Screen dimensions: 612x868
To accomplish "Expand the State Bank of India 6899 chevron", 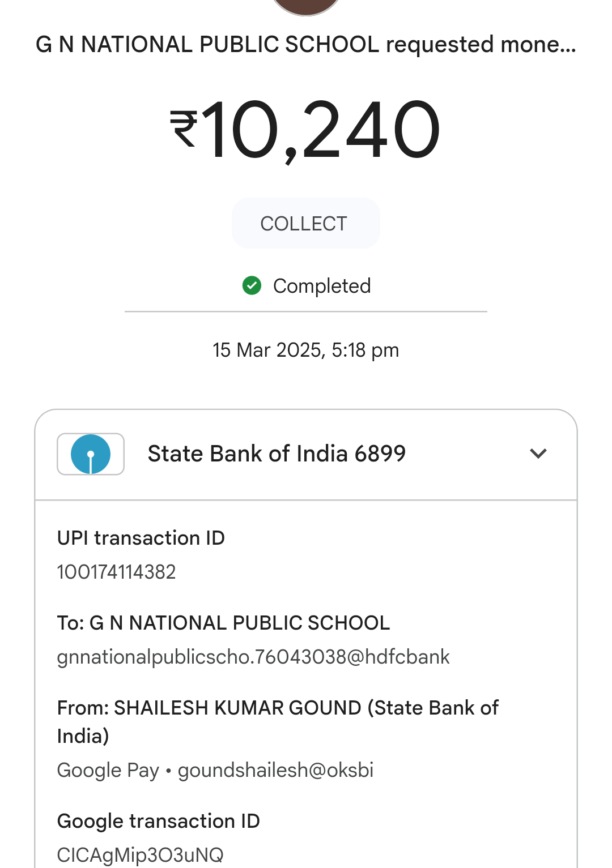I will pyautogui.click(x=538, y=454).
